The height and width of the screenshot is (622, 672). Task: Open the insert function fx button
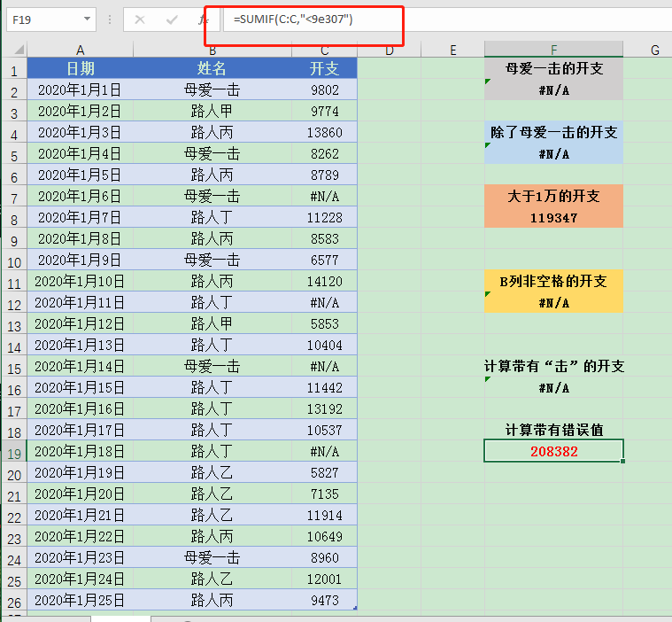pyautogui.click(x=202, y=19)
